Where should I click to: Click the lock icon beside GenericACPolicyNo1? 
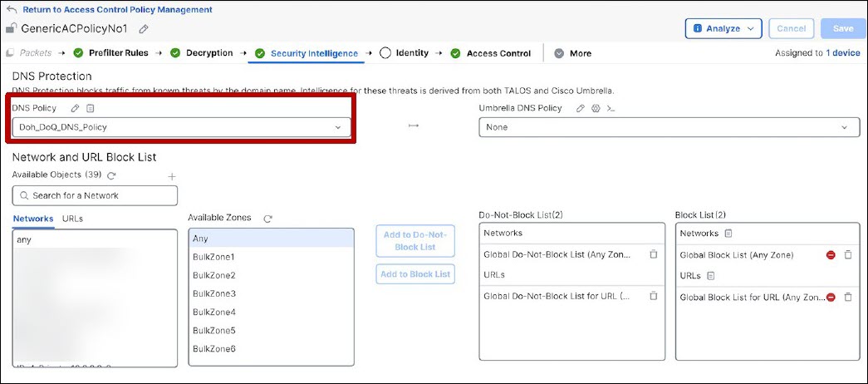[11, 28]
